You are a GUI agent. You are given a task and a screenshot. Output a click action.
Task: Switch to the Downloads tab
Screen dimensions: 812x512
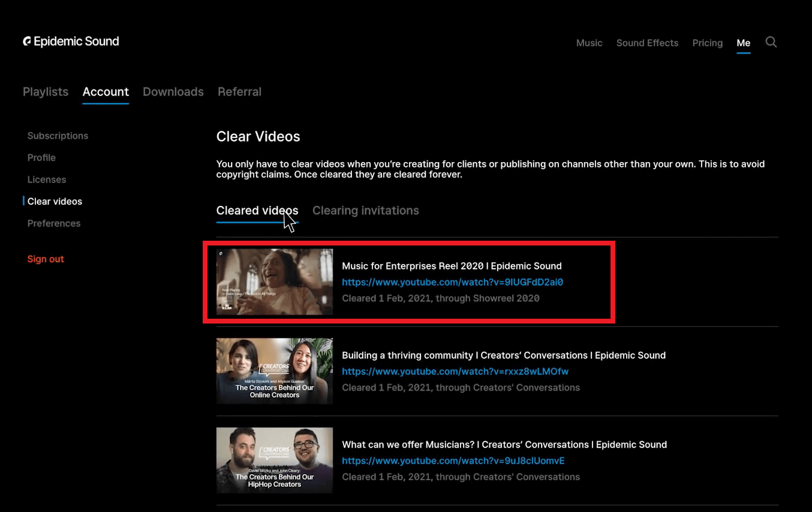tap(173, 92)
